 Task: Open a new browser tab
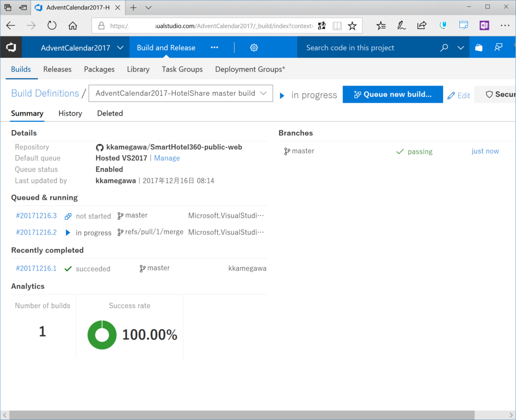(x=133, y=7)
